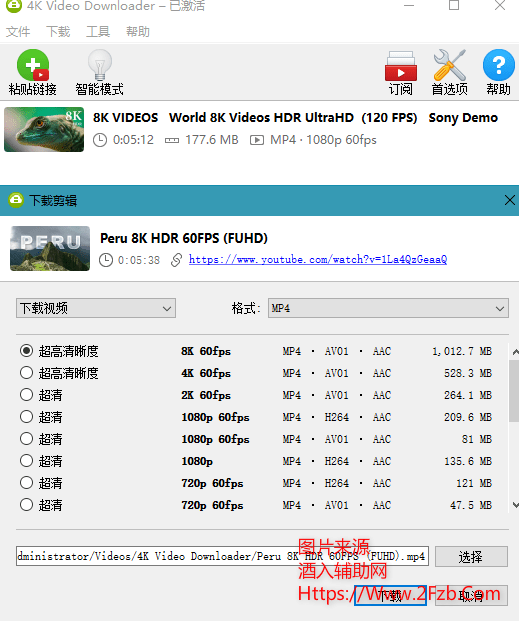The image size is (519, 621).
Task: Open the 工具 menu
Action: [x=98, y=32]
